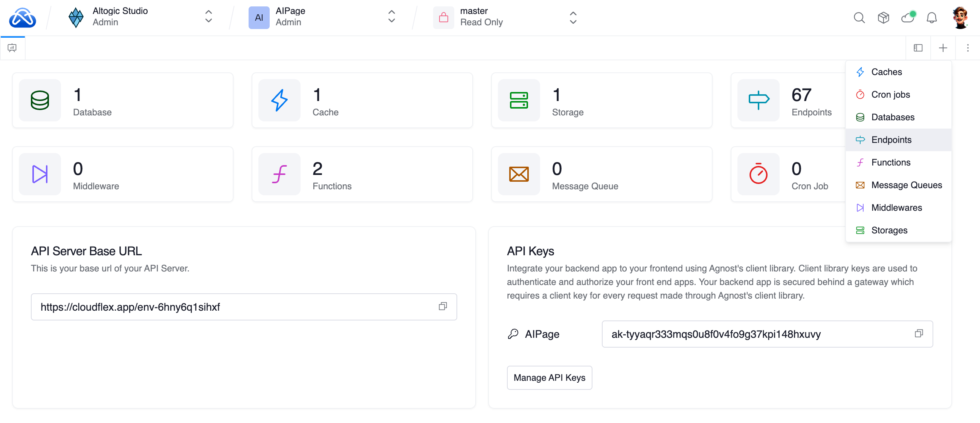Select Message Queues menu entry

click(x=906, y=185)
